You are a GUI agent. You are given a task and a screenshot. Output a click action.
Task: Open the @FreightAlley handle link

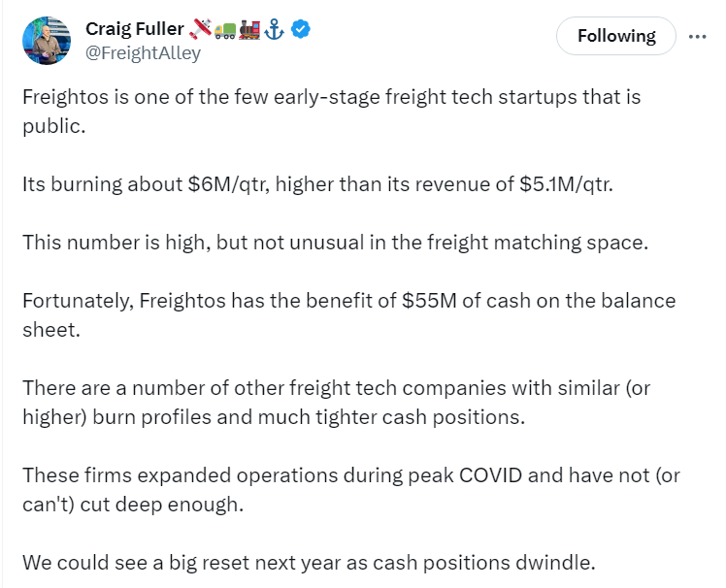(x=143, y=53)
